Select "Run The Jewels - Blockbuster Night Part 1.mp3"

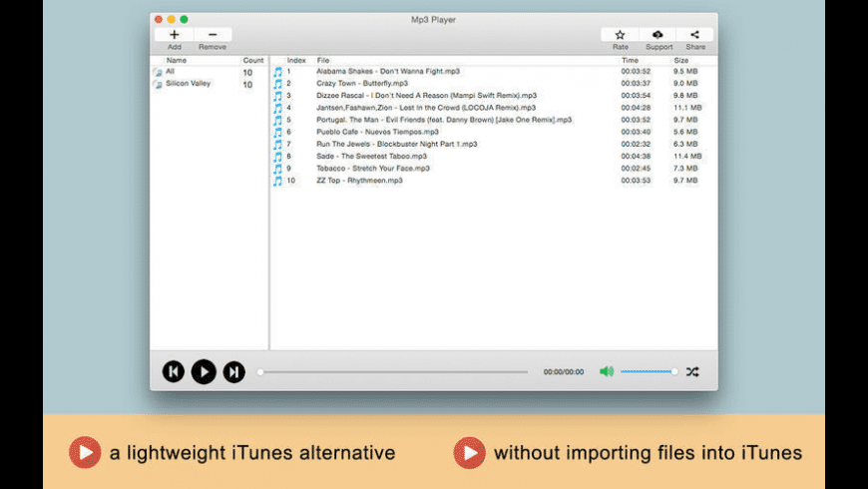click(x=396, y=144)
